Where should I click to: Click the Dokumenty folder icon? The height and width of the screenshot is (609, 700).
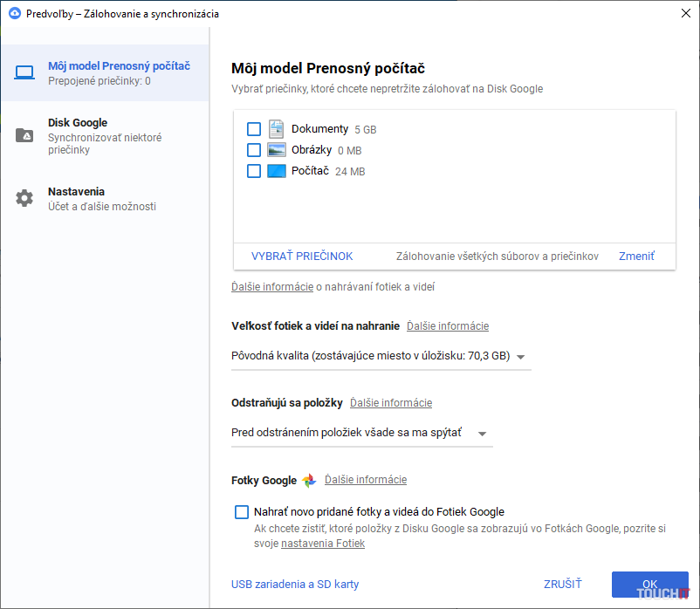pyautogui.click(x=277, y=129)
